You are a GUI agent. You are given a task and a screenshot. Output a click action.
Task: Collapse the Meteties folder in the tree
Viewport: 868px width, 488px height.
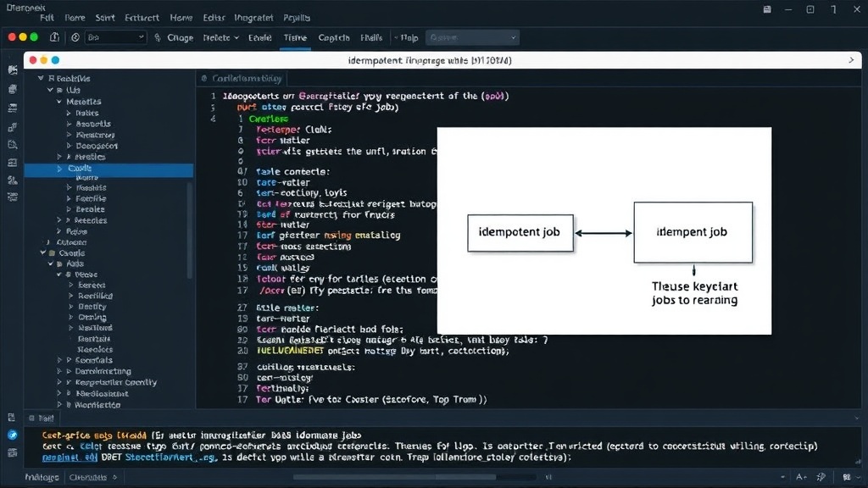(59, 102)
